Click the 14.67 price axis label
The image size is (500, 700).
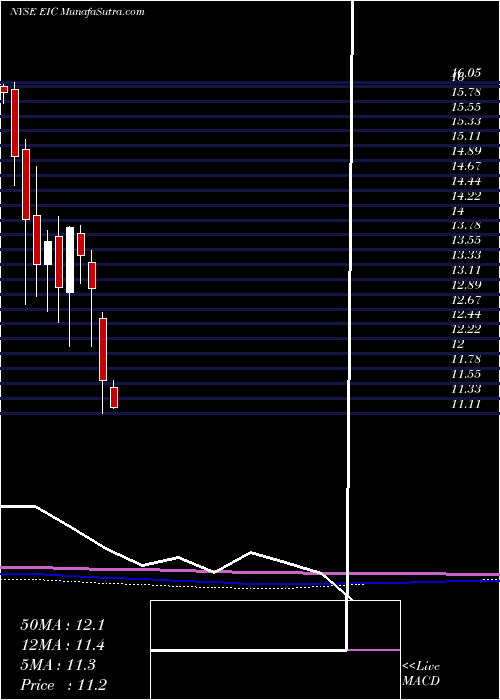[x=466, y=167]
